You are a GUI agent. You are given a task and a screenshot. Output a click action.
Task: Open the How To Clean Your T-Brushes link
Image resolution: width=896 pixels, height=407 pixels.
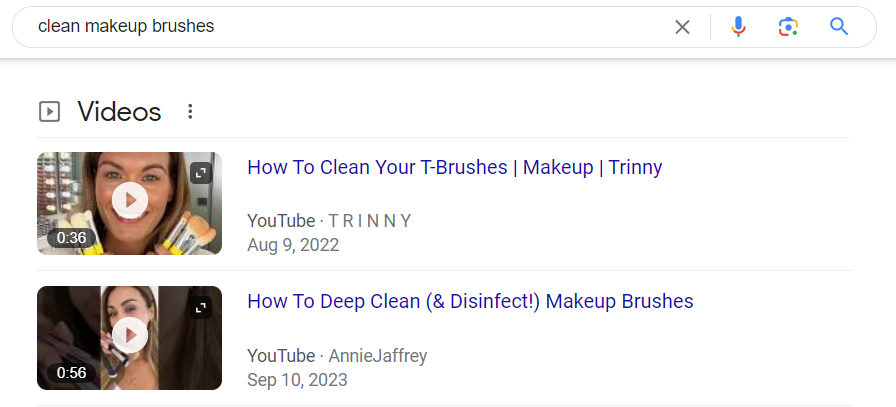[454, 167]
